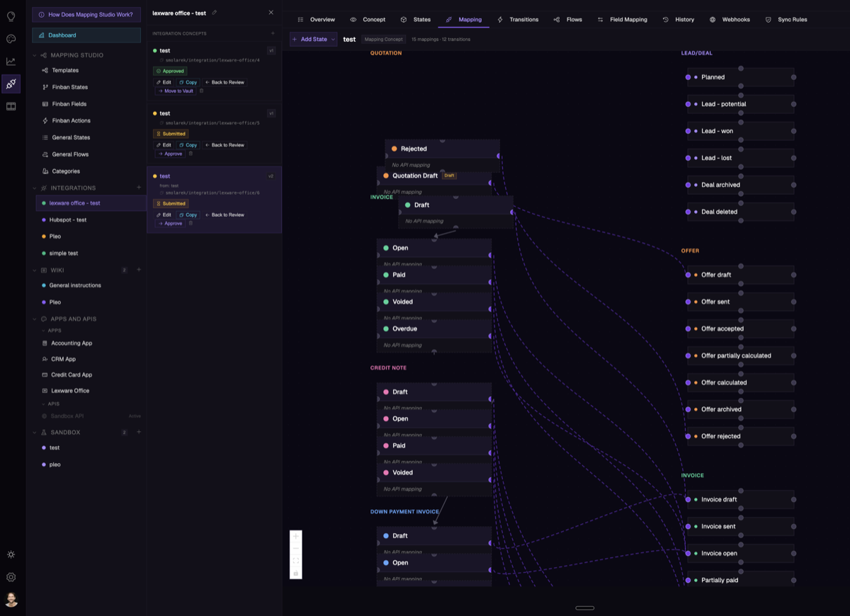Image resolution: width=850 pixels, height=616 pixels.
Task: Open the analytics chart icon in sidebar
Action: (11, 62)
